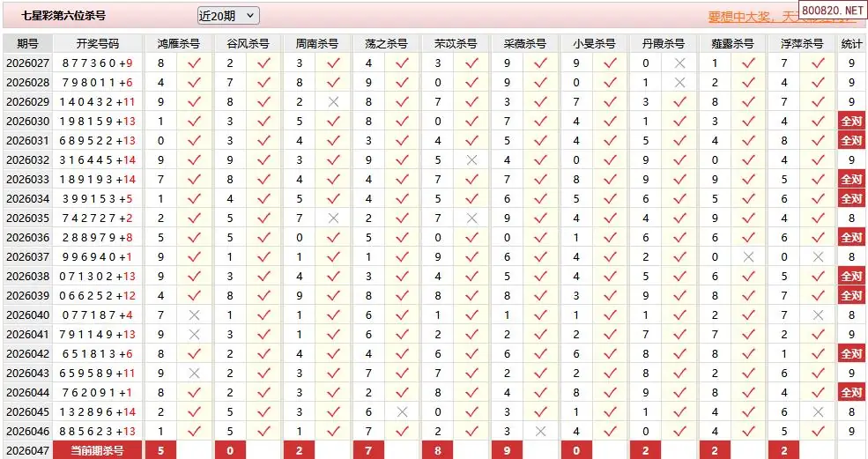Click the cross icon in 周南杀号 row 2026029
868x459 pixels.
tap(333, 101)
